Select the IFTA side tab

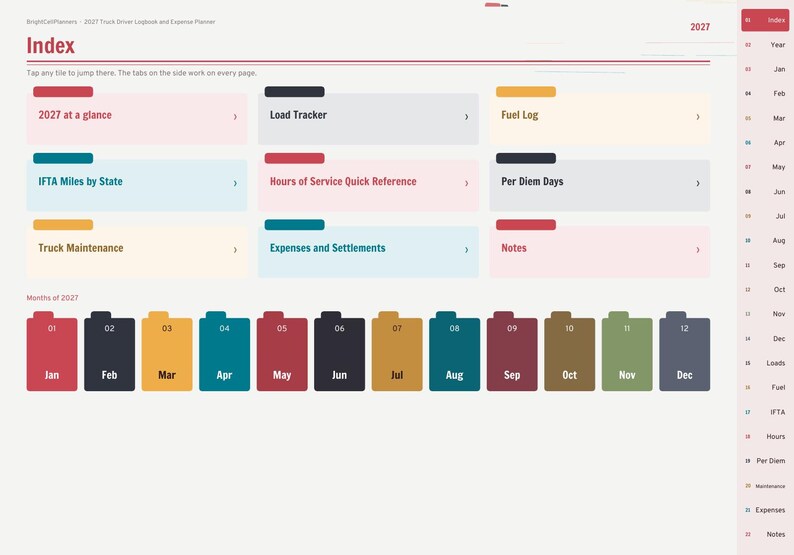(765, 412)
